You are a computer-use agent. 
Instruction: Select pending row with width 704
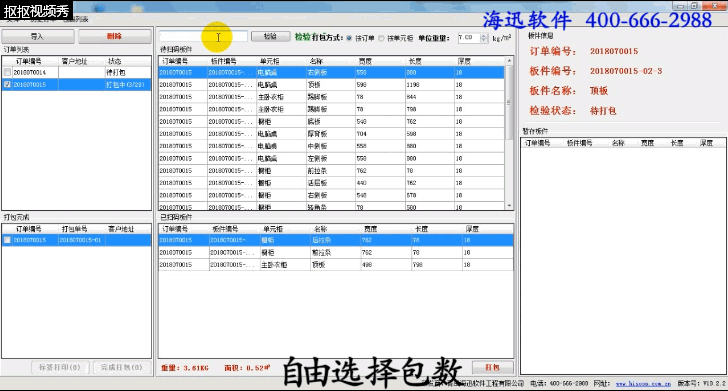(332, 134)
